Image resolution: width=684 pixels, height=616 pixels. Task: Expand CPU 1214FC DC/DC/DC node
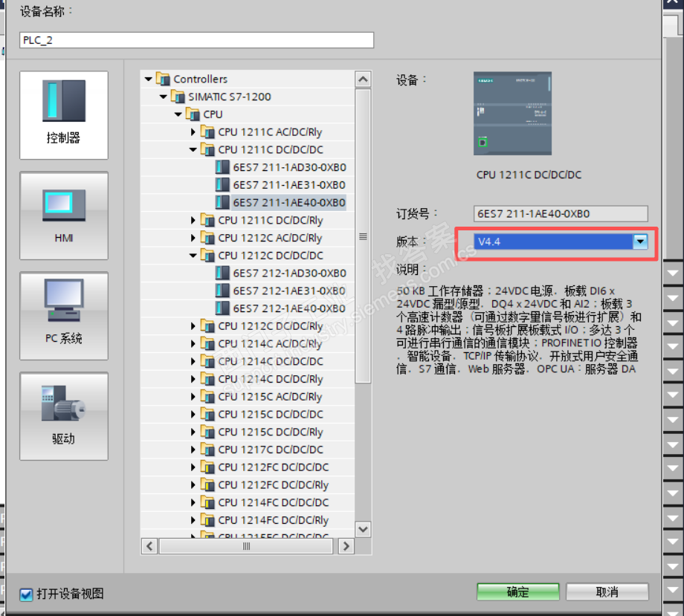(193, 502)
